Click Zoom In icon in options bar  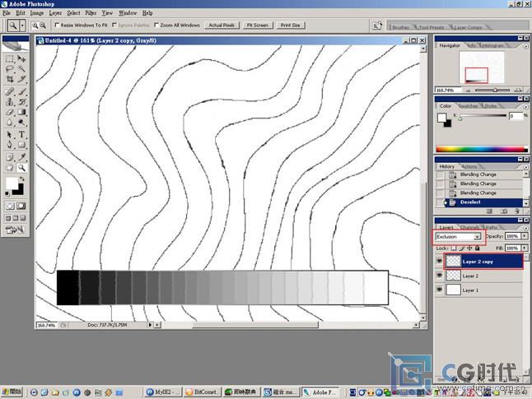coord(35,25)
